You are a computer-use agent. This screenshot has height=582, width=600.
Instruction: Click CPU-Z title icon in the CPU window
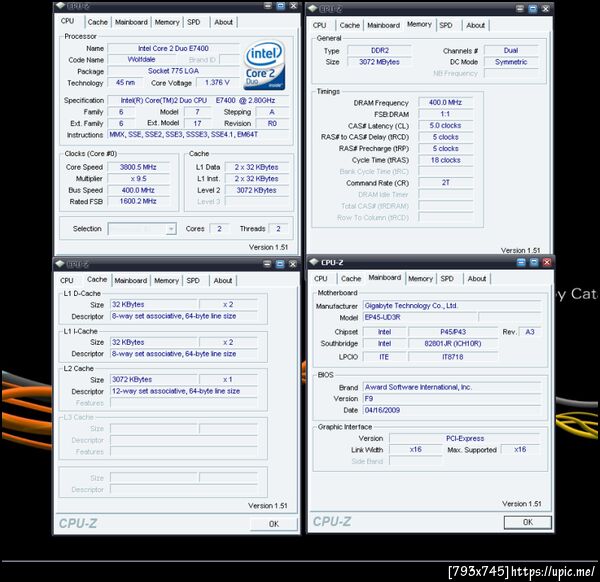pos(60,6)
